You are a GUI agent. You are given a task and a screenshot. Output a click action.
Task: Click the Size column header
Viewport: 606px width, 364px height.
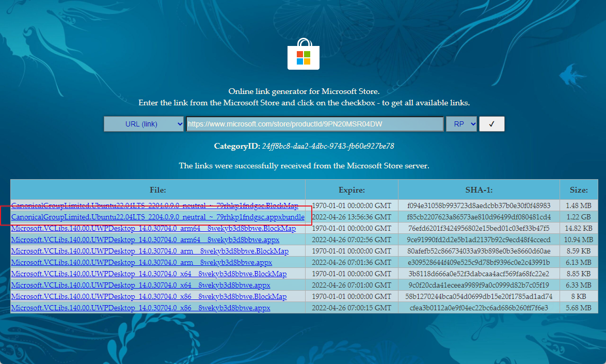pos(578,189)
